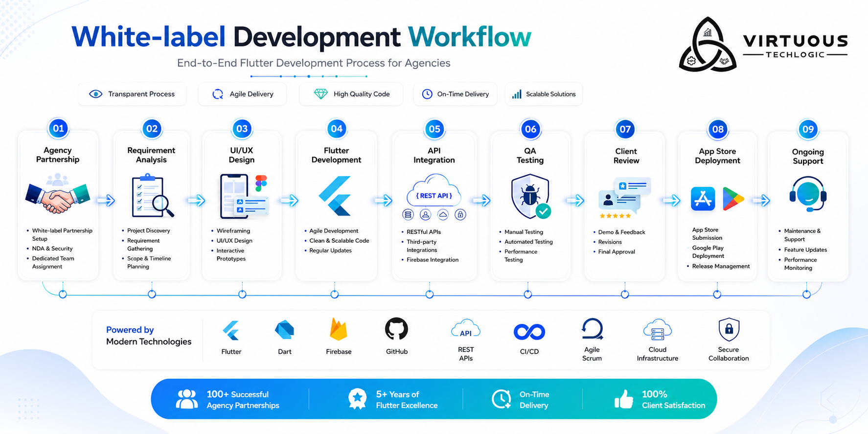Screen dimensions: 868x434
Task: Click the 'Powered by Modern Technologies' heading
Action: click(x=149, y=336)
